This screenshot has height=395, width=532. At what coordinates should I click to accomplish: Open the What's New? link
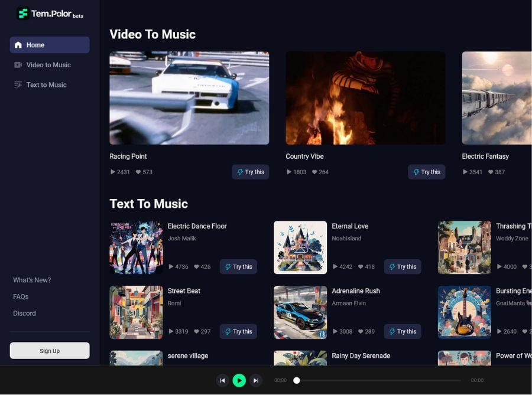[32, 280]
